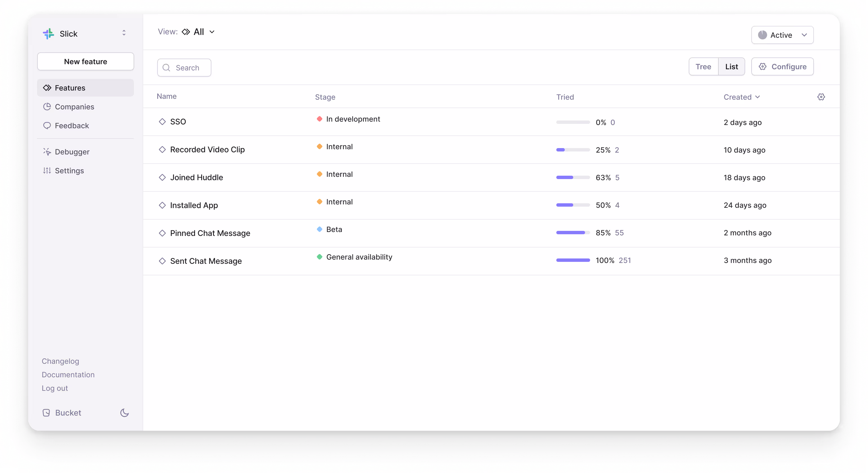The image size is (868, 473).
Task: Click the Settings sliders icon
Action: click(x=47, y=171)
